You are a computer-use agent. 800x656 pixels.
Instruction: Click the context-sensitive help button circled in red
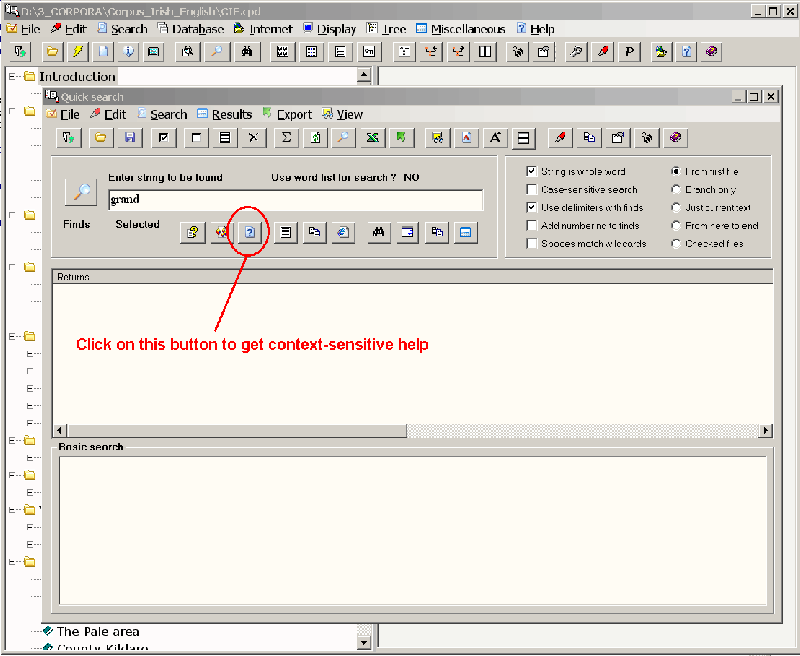click(x=251, y=232)
